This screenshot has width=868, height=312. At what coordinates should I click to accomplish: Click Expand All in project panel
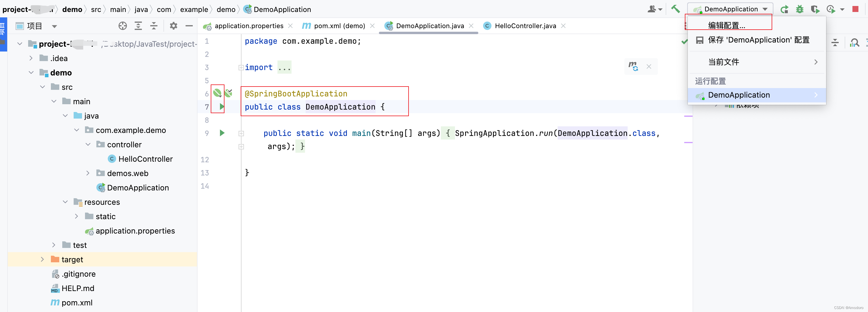138,26
